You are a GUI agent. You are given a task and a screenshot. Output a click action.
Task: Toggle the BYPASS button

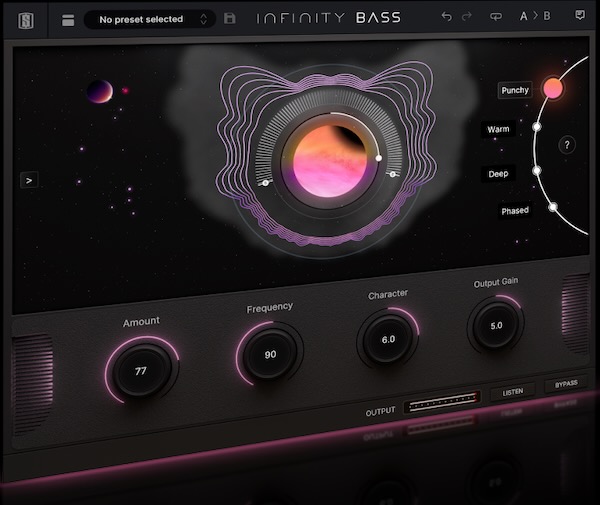point(566,383)
